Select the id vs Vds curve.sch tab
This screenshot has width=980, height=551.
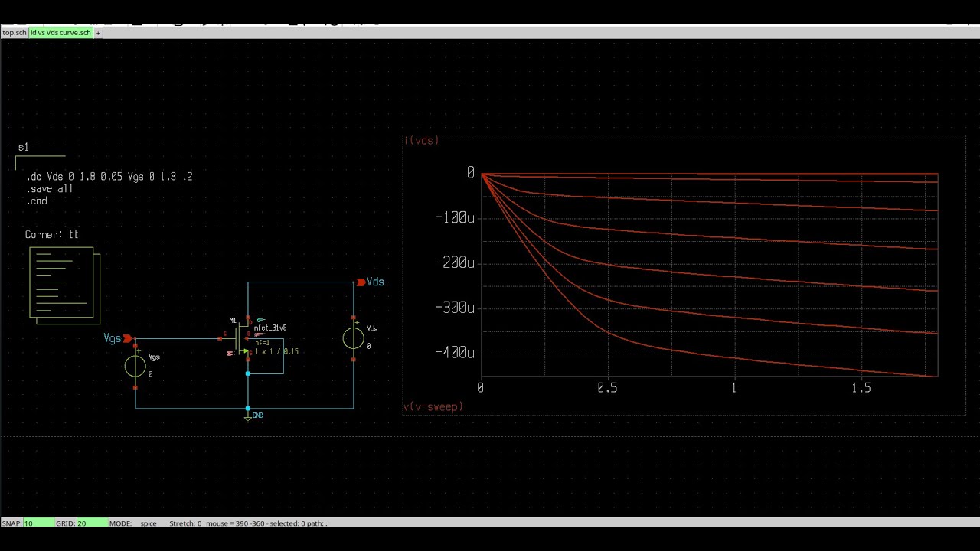coord(61,33)
